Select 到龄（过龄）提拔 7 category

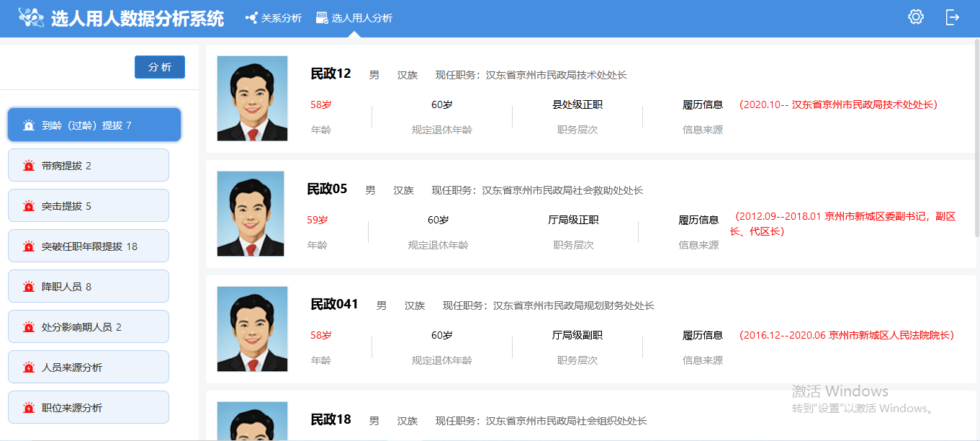pyautogui.click(x=94, y=125)
